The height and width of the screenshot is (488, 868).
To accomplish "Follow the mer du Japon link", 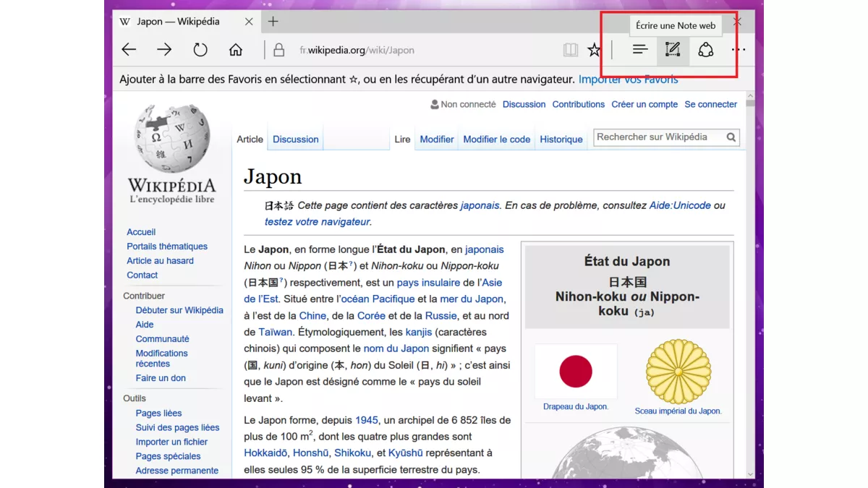I will click(472, 299).
